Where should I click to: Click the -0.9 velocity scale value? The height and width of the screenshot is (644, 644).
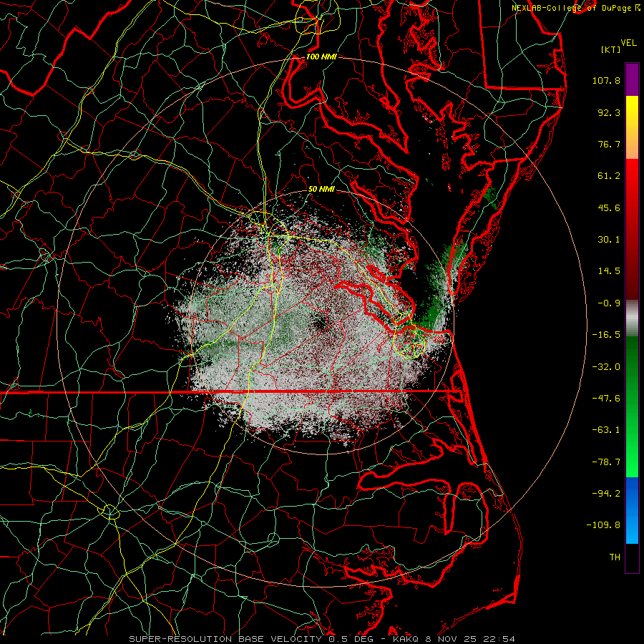609,303
